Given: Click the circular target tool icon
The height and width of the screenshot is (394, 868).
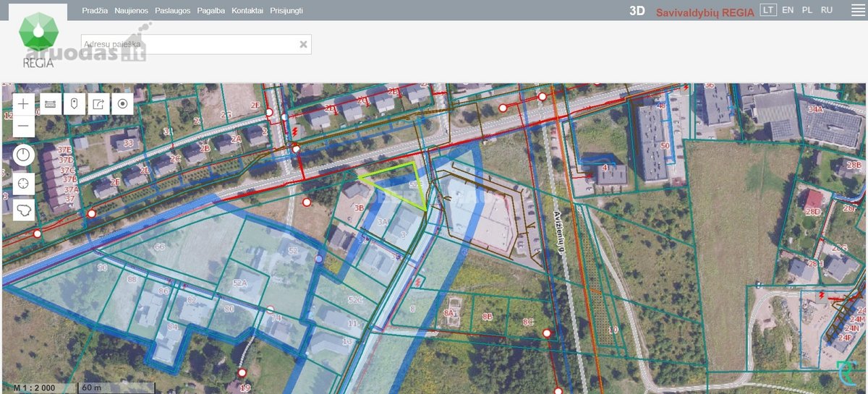Looking at the screenshot, I should [122, 104].
